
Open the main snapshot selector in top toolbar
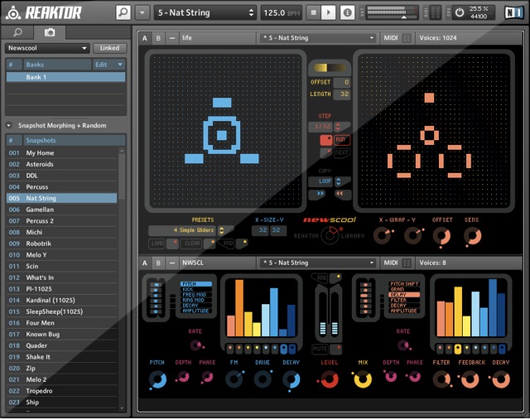tap(205, 13)
